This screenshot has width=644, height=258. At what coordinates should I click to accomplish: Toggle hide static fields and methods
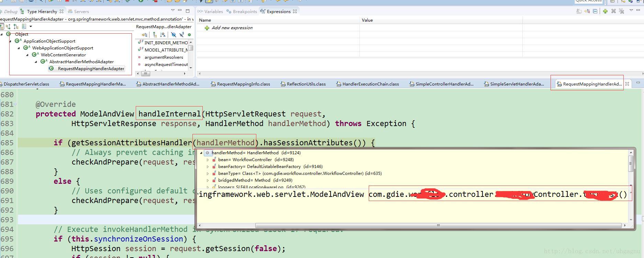pos(181,35)
